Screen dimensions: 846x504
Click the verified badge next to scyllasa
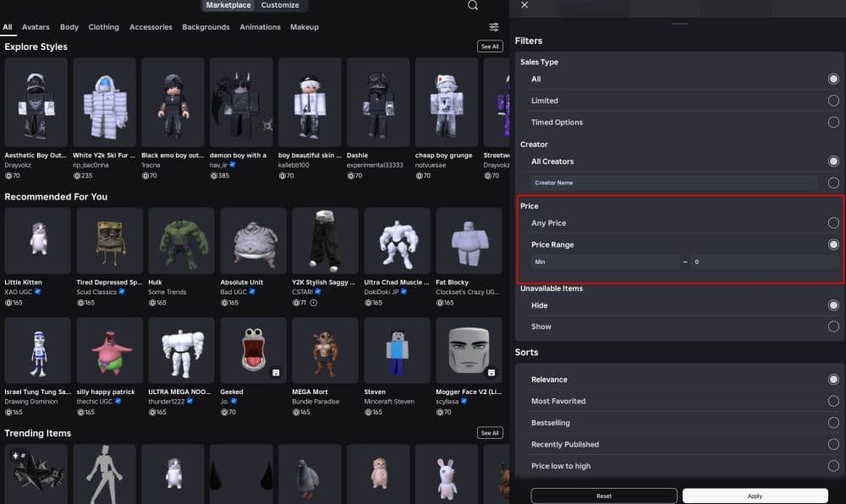point(464,401)
